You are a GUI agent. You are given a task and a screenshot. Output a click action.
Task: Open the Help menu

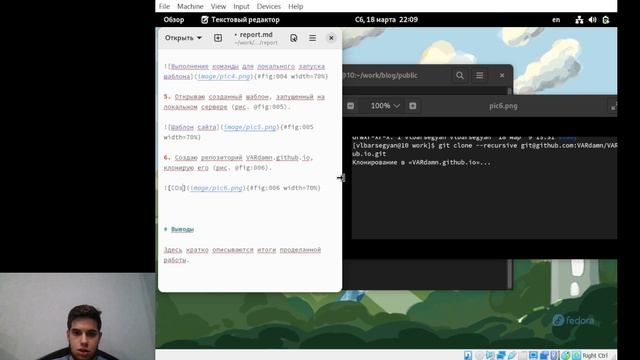pos(296,6)
